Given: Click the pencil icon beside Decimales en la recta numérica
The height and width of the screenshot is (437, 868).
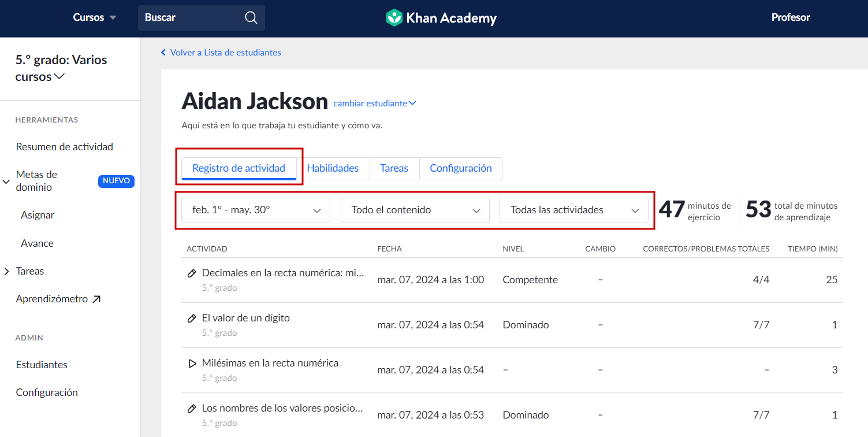Looking at the screenshot, I should 192,273.
